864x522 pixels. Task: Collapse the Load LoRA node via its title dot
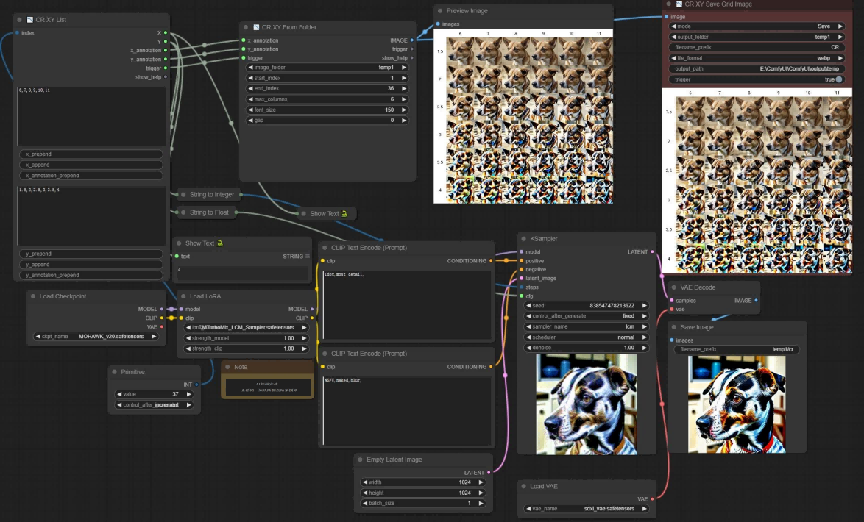[183, 297]
